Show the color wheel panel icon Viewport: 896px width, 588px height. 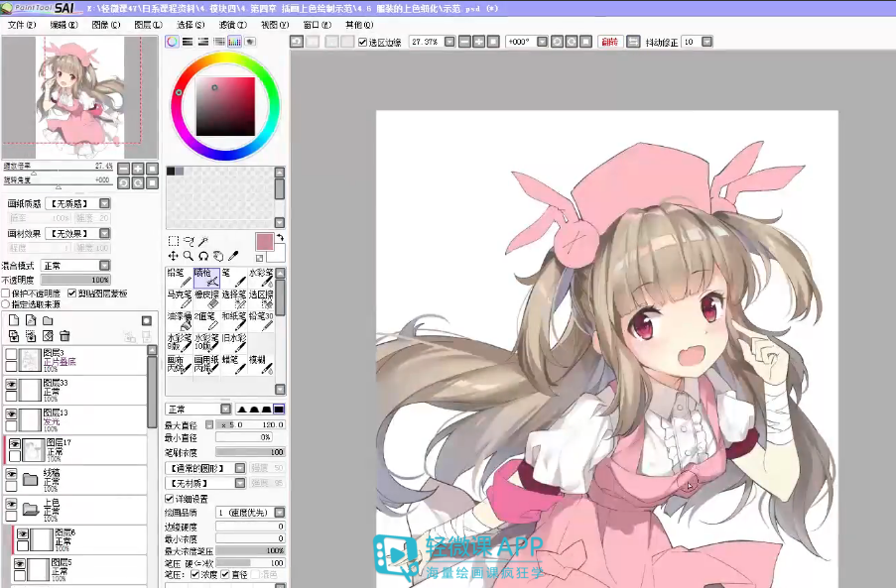(172, 42)
